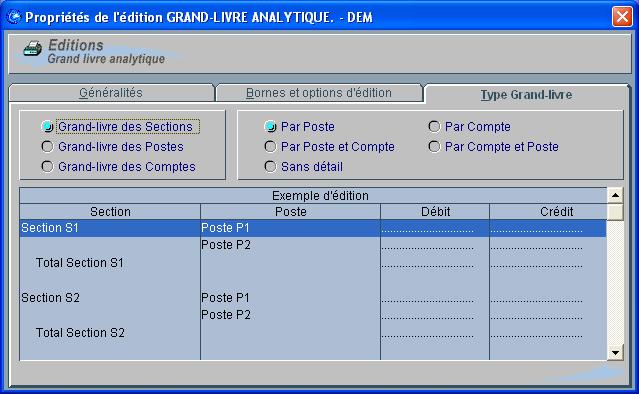Click Débit dotted value in Total Section S1 row

[428, 265]
